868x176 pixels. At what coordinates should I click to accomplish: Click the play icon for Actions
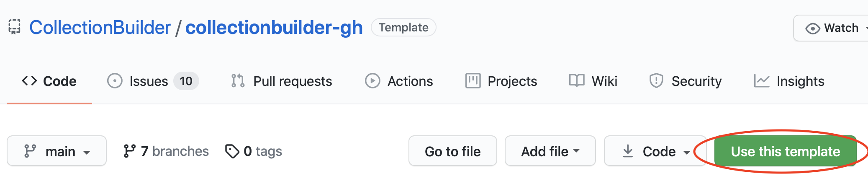(x=372, y=81)
